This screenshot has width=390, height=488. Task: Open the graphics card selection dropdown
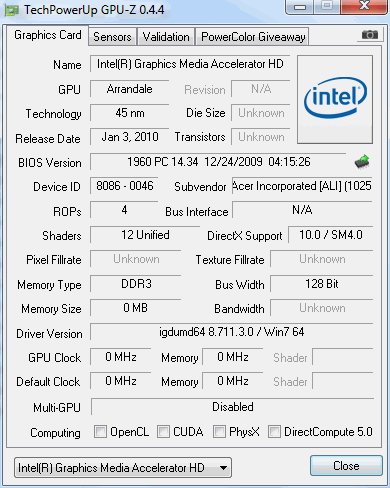coord(123,468)
